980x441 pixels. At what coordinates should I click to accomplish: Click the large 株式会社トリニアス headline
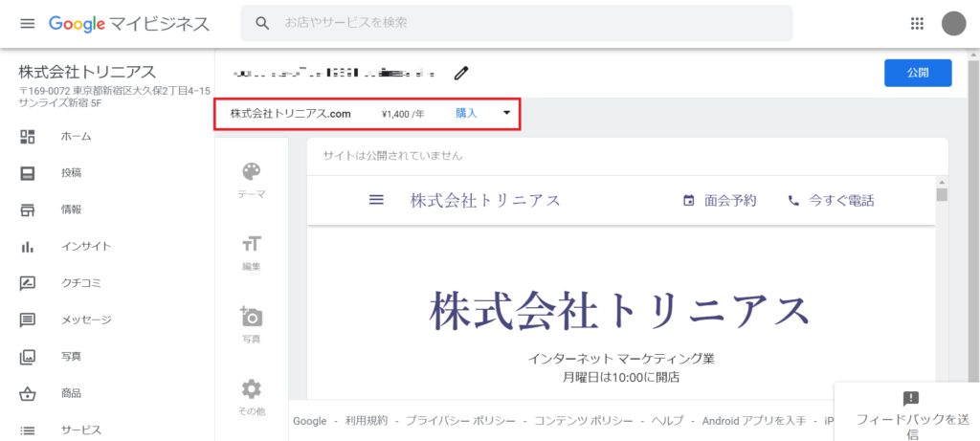pos(620,311)
